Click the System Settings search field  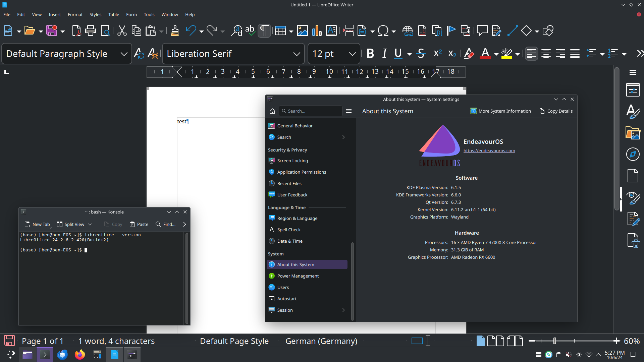click(310, 111)
